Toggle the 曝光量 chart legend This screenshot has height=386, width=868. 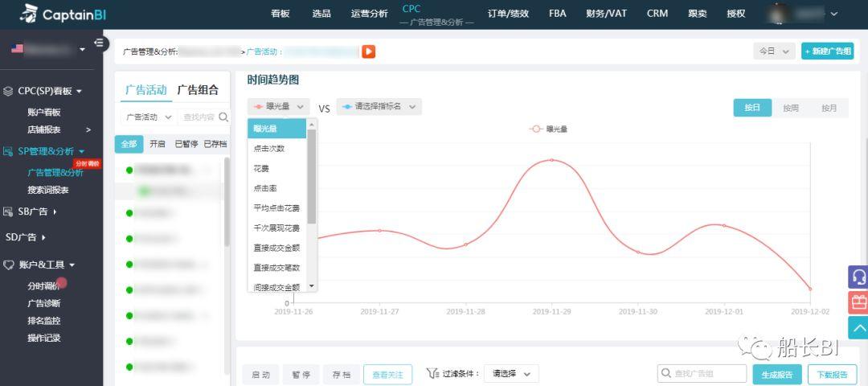coord(549,129)
